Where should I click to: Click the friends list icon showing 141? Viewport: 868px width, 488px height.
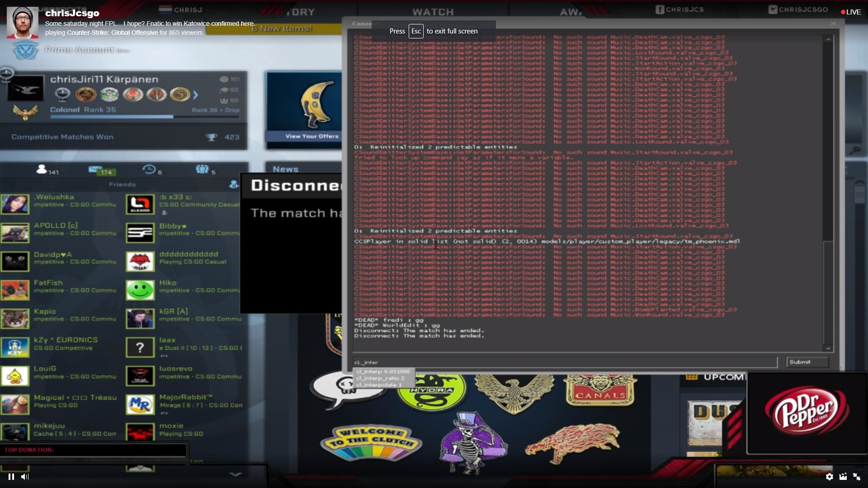(42, 169)
